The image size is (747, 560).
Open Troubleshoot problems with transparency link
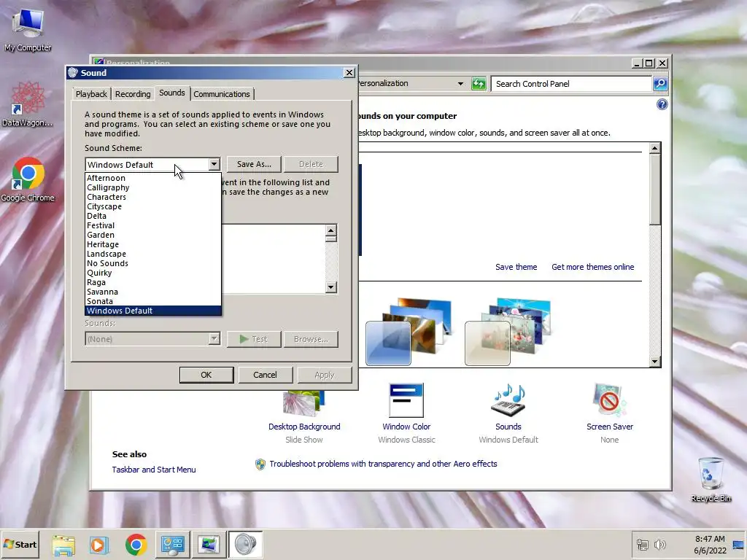[x=383, y=464]
